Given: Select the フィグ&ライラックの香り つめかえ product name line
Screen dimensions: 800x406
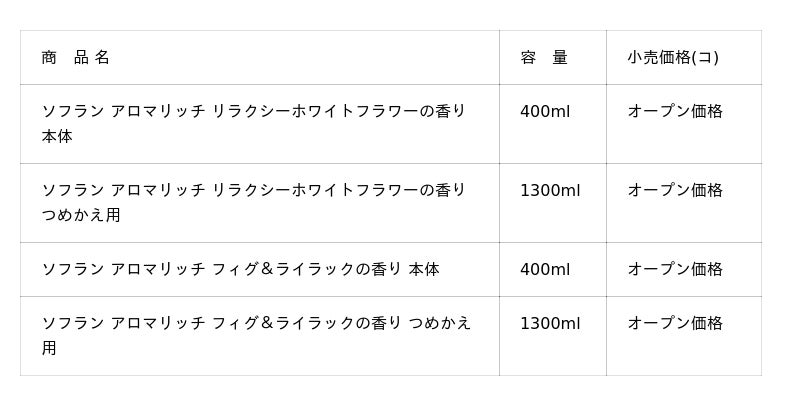Looking at the screenshot, I should (256, 323).
